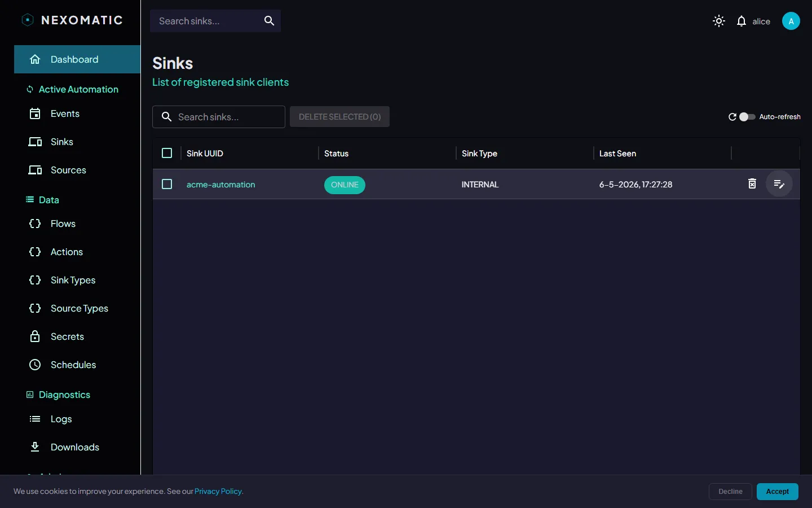Sort by Sink Type column header

pyautogui.click(x=479, y=154)
